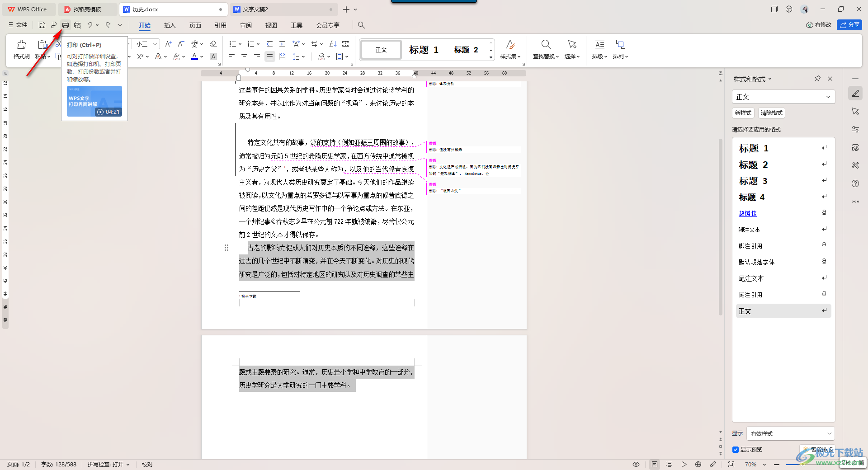Viewport: 868px width, 470px height.
Task: Switch to outline view in status bar
Action: click(669, 464)
